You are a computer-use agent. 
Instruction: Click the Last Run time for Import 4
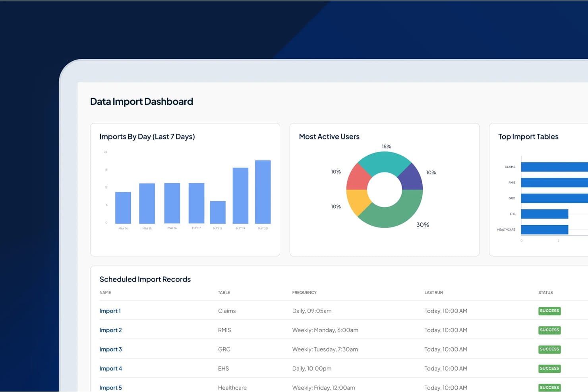[x=446, y=369]
